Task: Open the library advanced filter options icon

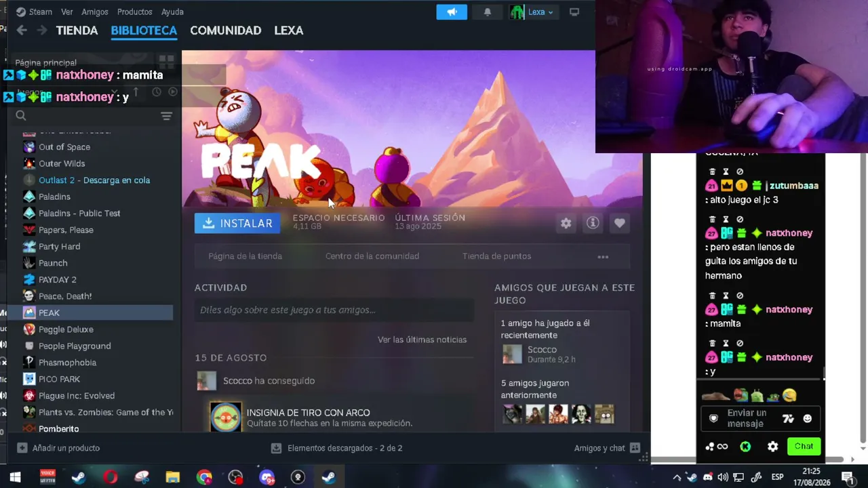Action: pyautogui.click(x=166, y=117)
